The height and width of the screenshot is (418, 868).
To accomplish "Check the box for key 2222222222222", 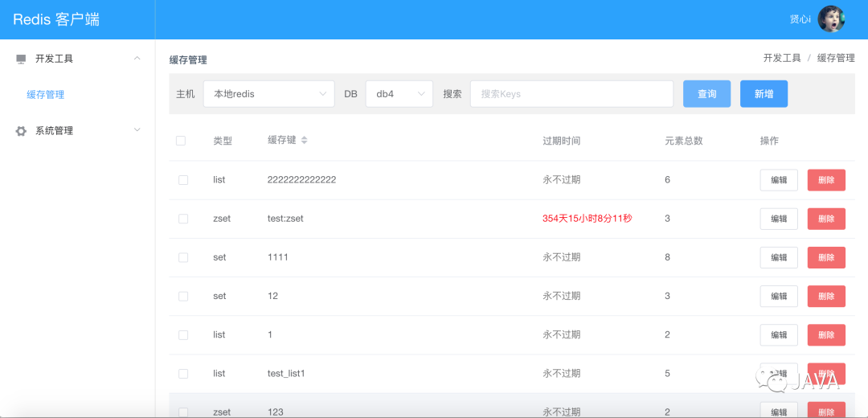I will [183, 180].
